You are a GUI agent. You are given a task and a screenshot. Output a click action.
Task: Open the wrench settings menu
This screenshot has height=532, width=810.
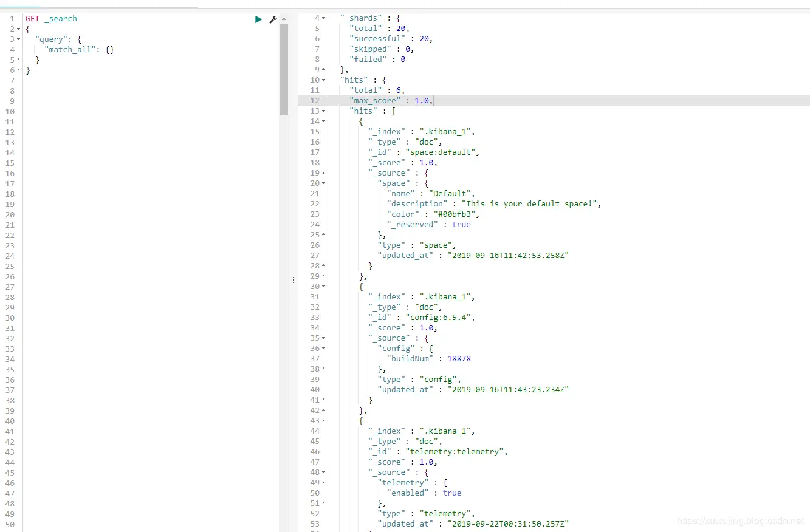[273, 19]
